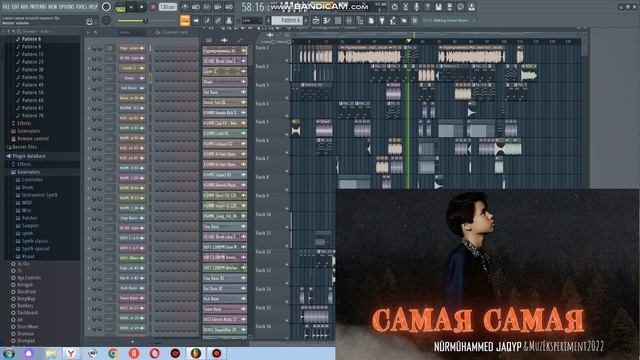Click the time display 58:16
Screen dimensions: 640x360
tap(254, 7)
